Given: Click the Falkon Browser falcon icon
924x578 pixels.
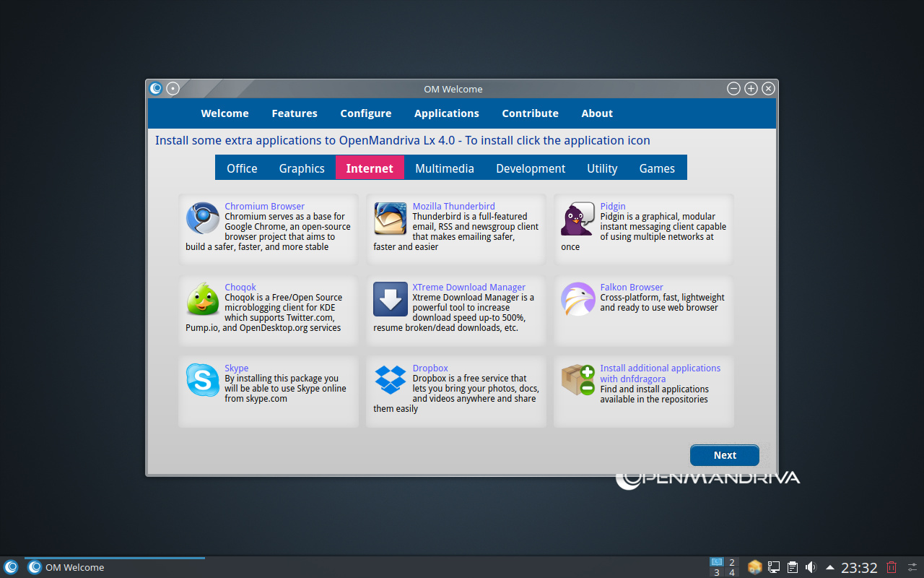Looking at the screenshot, I should [x=578, y=299].
